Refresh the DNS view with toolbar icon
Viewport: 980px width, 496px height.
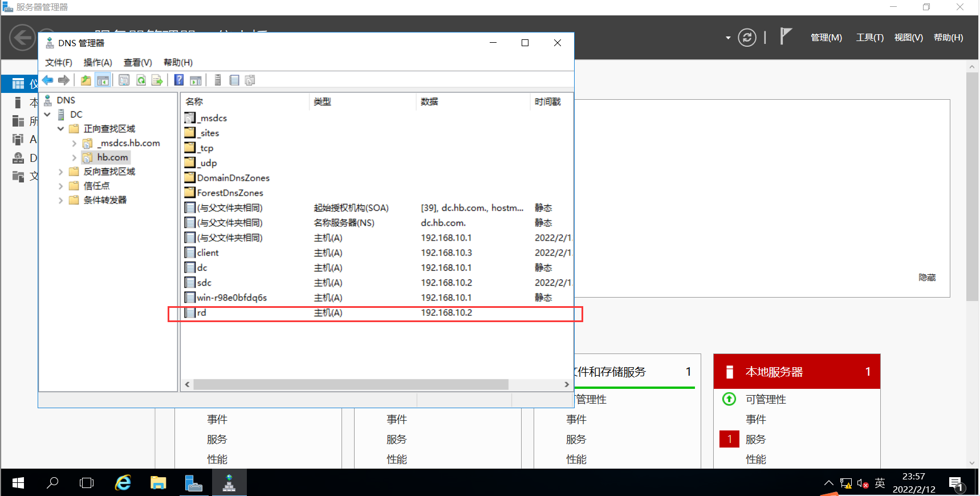point(141,80)
